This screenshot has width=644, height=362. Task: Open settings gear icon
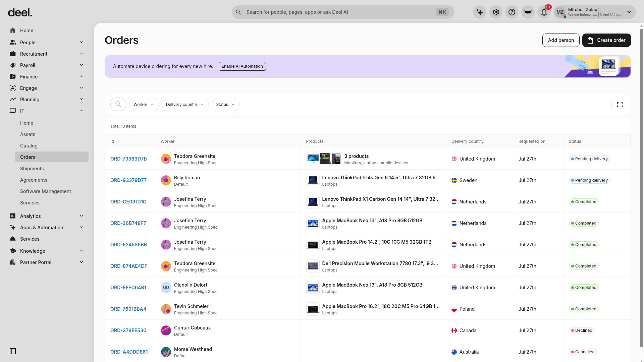tap(496, 12)
